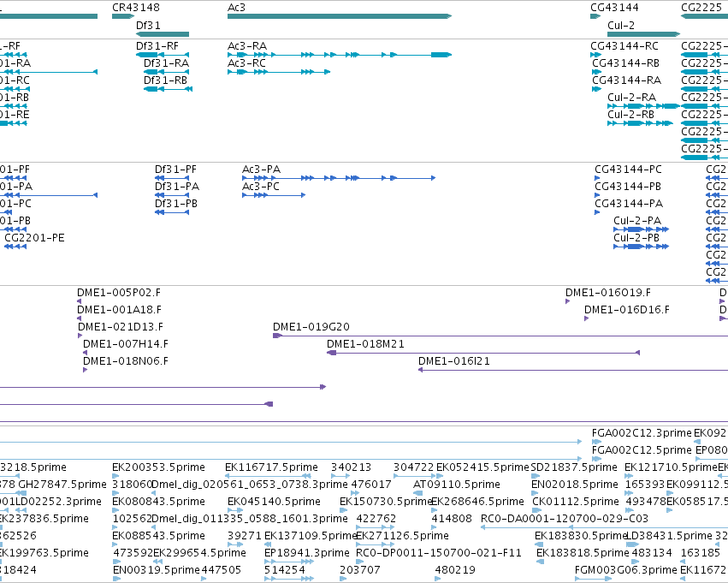
Task: Click protein Df31-PA
Action: (x=177, y=187)
